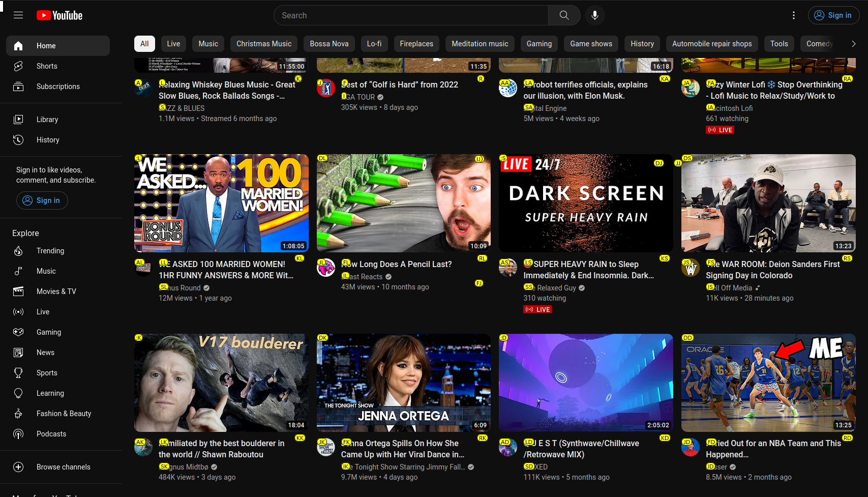Select the Automobile repair shops chip

(712, 44)
